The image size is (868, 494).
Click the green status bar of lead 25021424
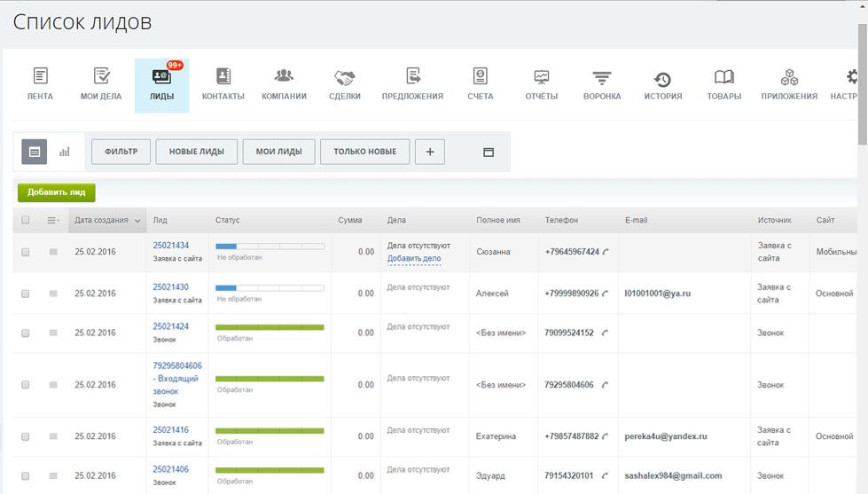click(270, 327)
